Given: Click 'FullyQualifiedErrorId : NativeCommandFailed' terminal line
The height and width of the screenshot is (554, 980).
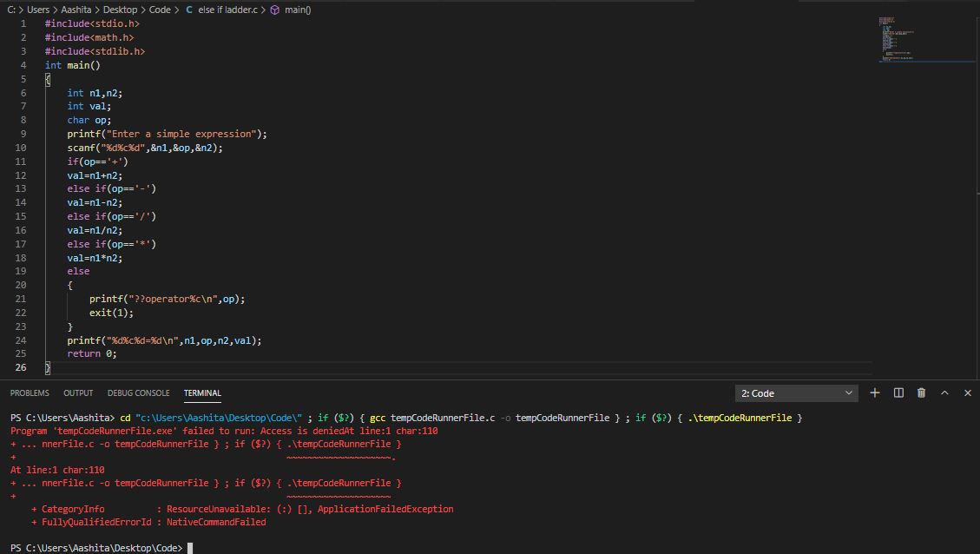Looking at the screenshot, I should pos(148,522).
